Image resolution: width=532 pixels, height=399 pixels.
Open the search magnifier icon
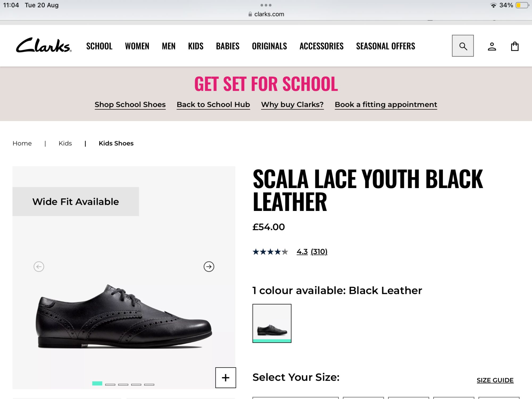[463, 46]
